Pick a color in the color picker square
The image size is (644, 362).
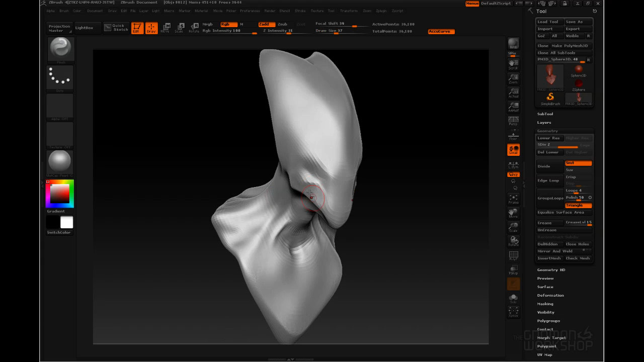click(59, 194)
